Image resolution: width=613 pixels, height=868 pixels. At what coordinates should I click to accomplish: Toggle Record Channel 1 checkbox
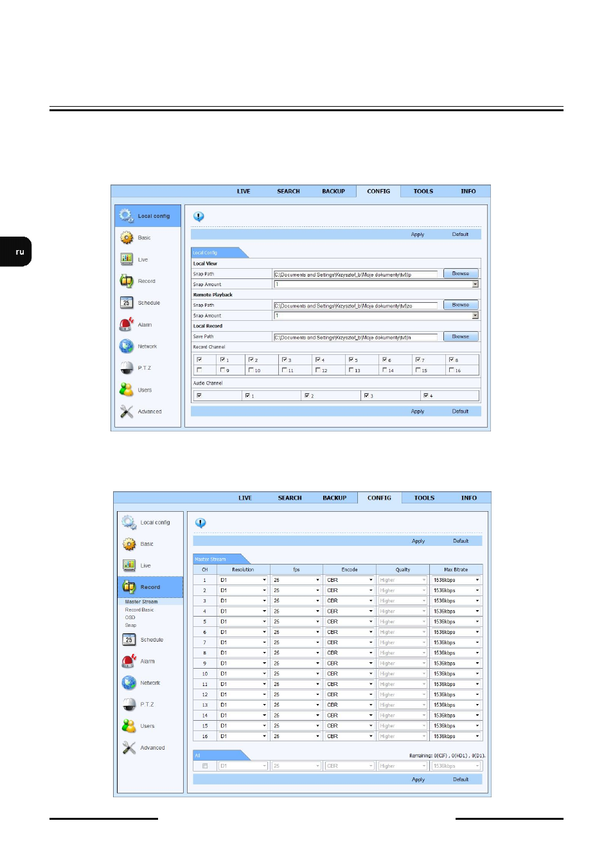coord(222,360)
